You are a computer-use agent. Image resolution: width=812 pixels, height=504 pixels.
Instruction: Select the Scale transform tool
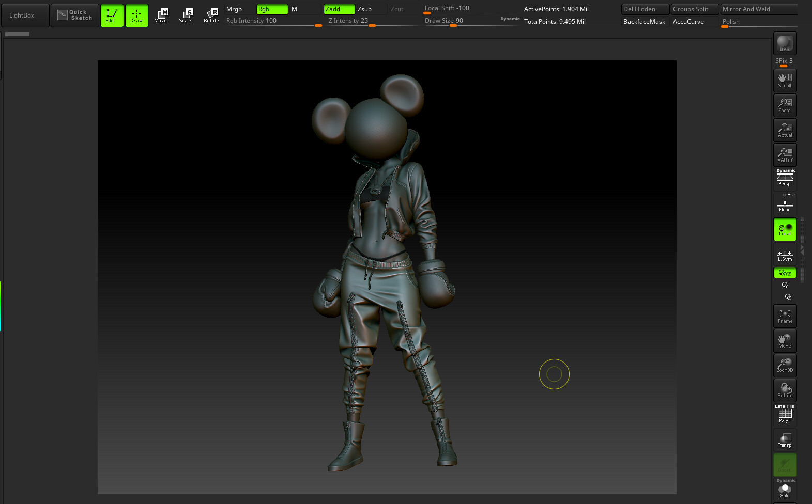click(185, 15)
